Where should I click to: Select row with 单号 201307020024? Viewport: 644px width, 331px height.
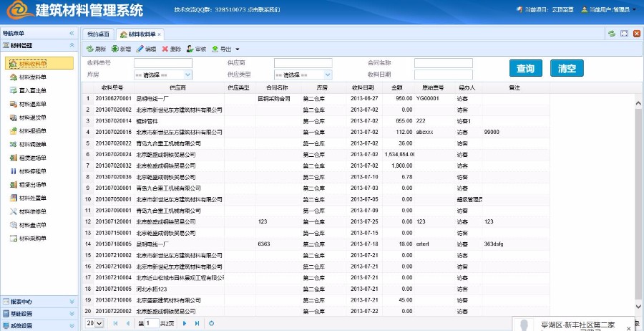click(x=316, y=155)
